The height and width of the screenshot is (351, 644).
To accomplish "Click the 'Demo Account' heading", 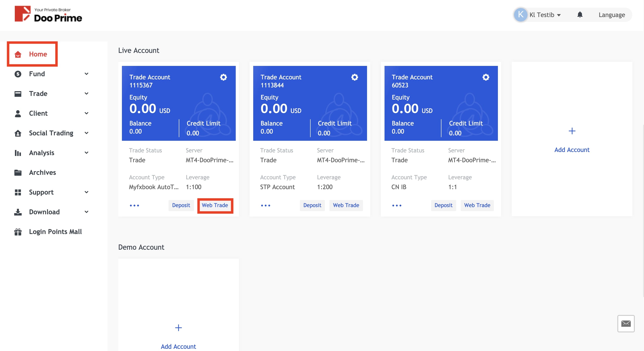I will tap(141, 247).
